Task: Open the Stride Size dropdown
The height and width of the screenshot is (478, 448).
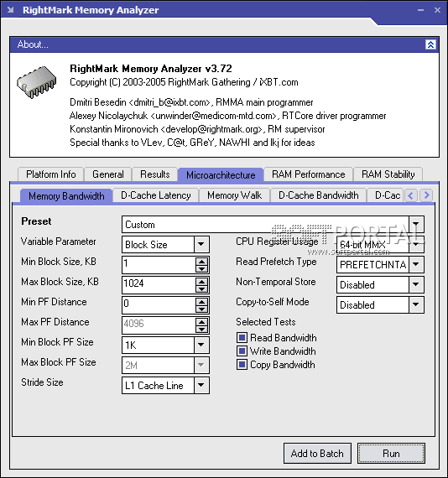Action: pos(201,385)
